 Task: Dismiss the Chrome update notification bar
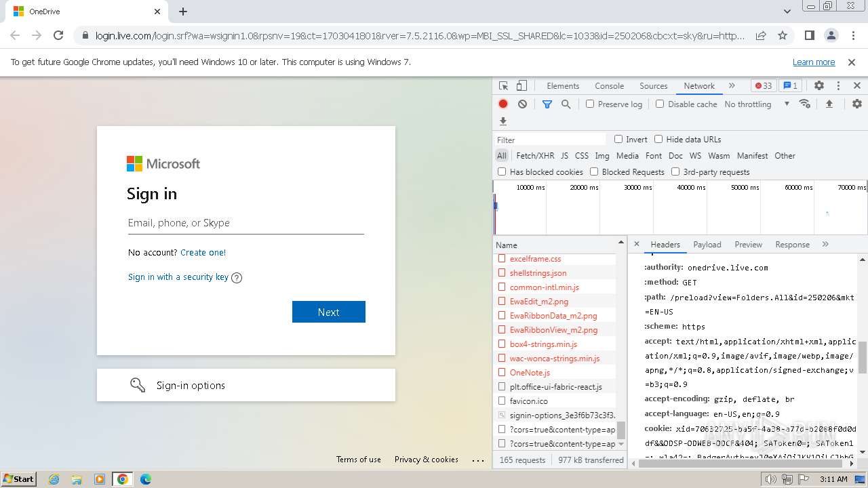coord(852,62)
